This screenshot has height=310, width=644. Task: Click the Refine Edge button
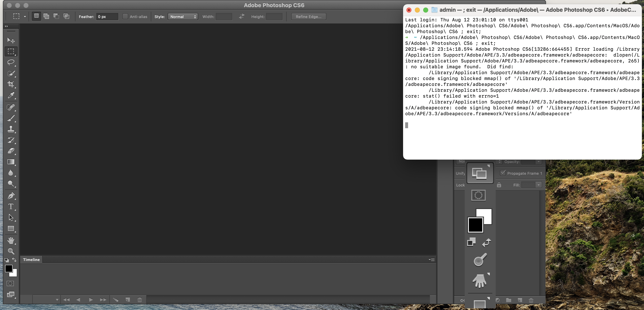click(308, 17)
